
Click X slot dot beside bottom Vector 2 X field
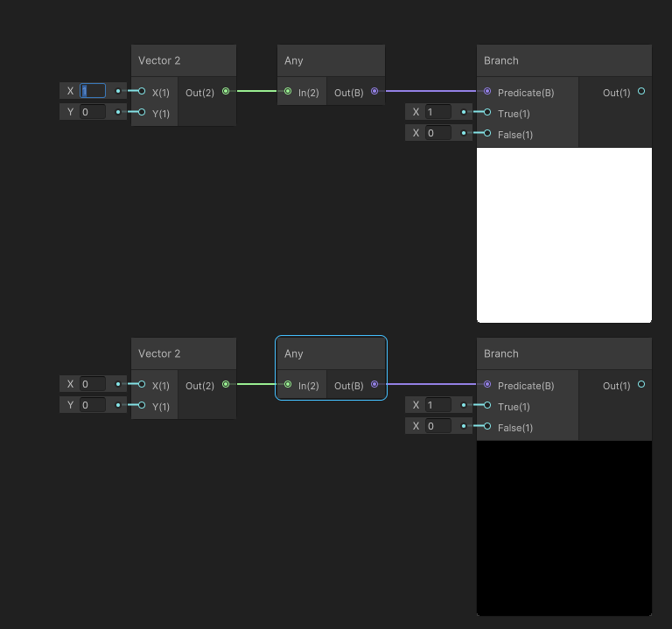118,384
